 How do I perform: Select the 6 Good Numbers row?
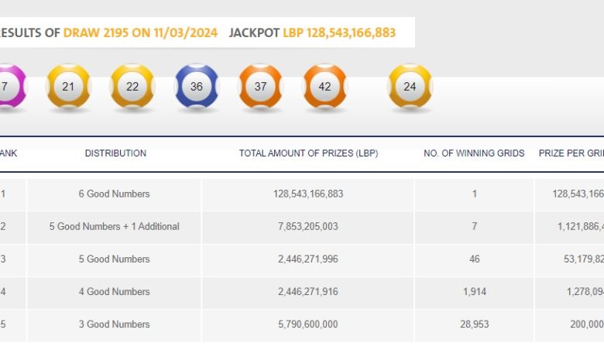115,194
